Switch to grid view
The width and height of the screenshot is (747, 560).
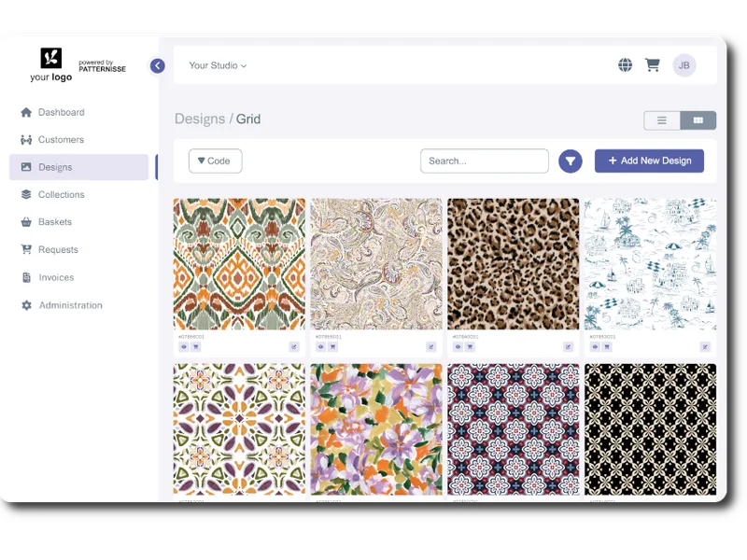698,120
